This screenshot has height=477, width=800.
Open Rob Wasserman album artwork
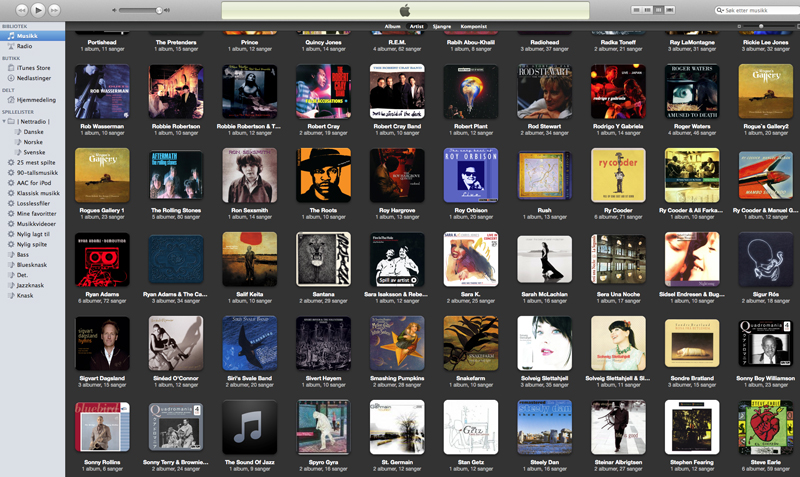point(102,92)
